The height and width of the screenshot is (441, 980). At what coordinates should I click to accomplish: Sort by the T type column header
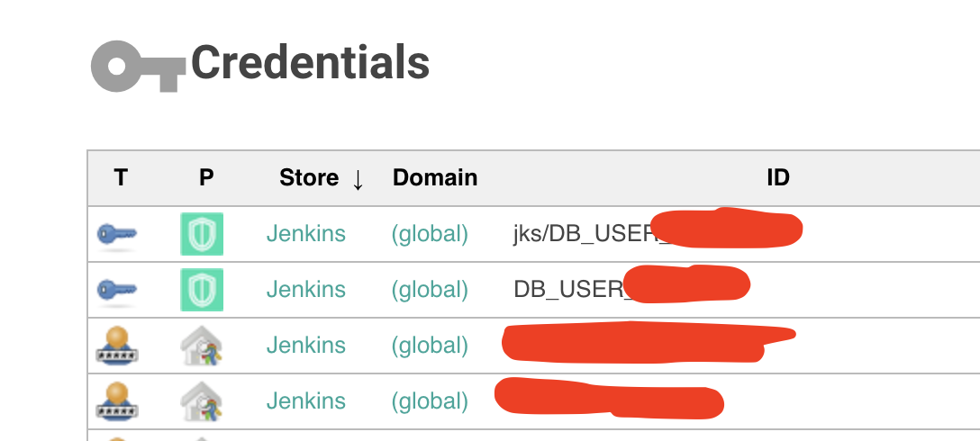(121, 178)
